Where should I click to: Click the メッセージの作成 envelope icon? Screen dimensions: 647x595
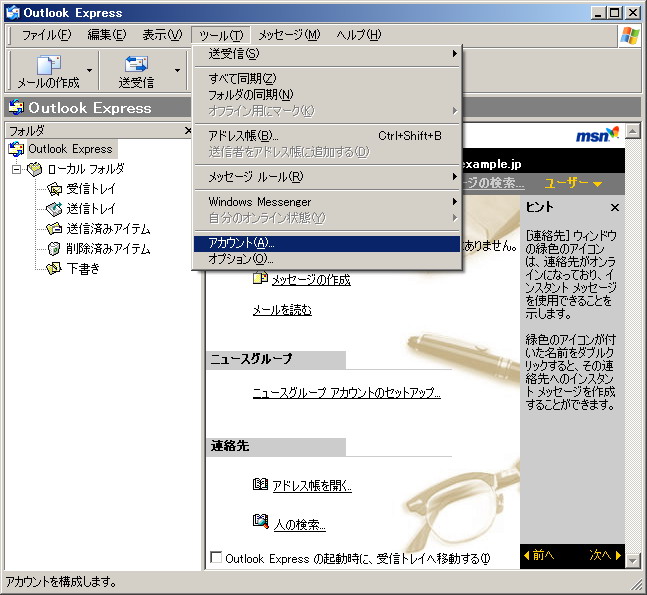coord(260,279)
